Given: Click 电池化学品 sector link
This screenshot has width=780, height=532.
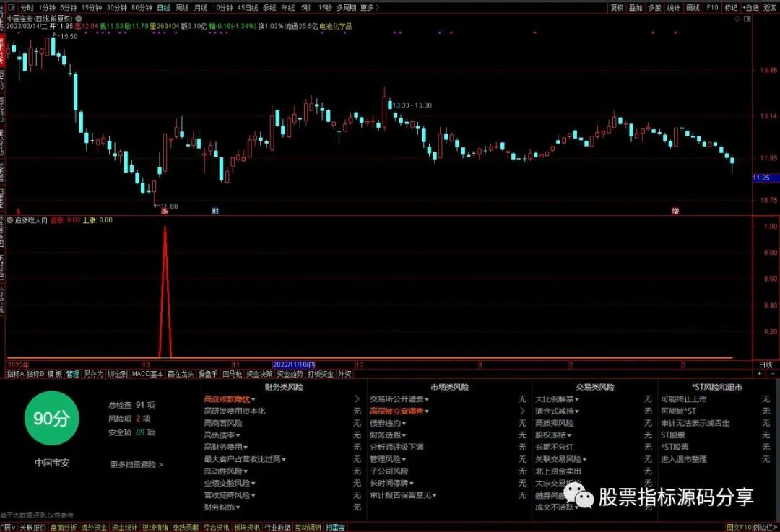Looking at the screenshot, I should [x=336, y=26].
